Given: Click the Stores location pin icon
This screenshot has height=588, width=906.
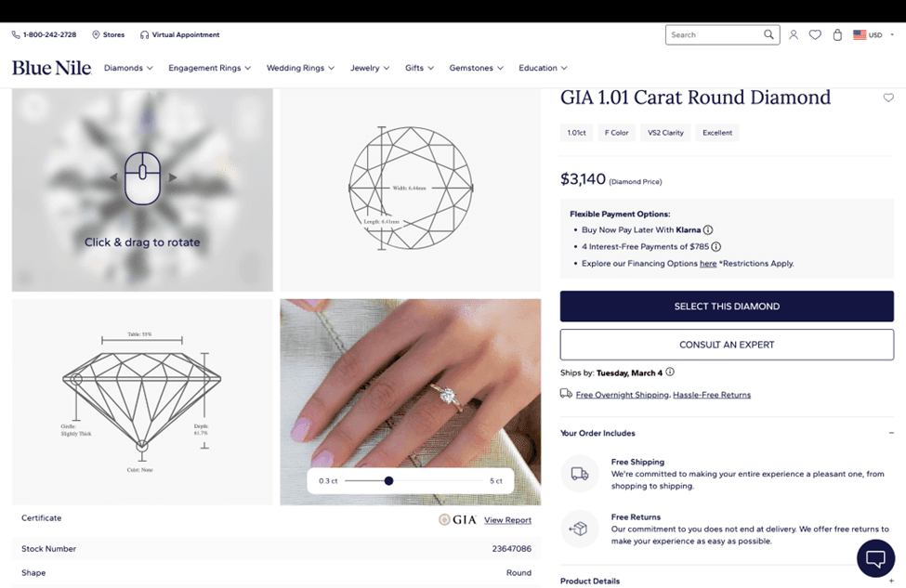Looking at the screenshot, I should [96, 34].
